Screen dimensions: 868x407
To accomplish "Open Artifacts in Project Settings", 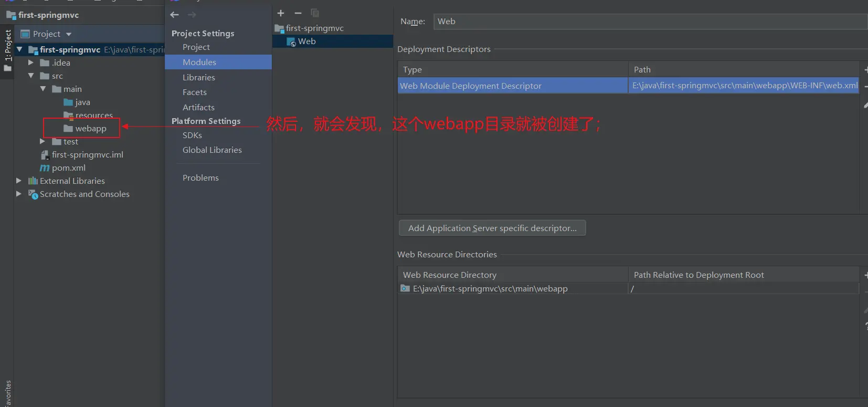I will click(x=198, y=107).
